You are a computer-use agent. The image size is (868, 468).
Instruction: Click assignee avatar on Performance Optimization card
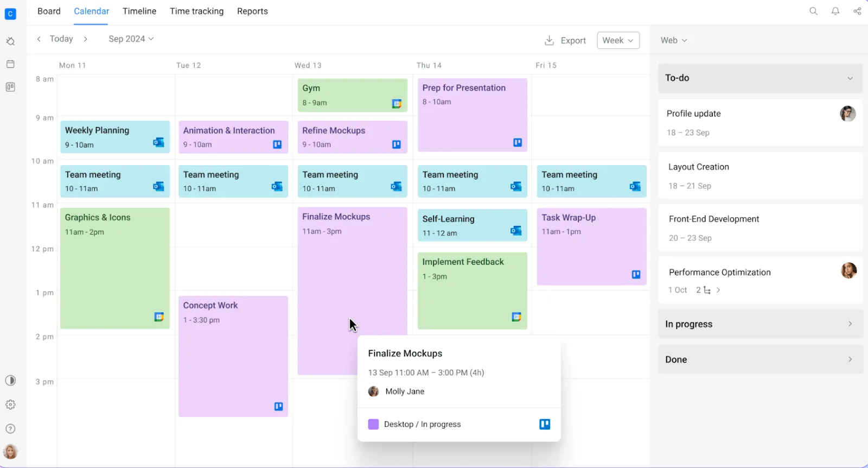[x=848, y=270]
